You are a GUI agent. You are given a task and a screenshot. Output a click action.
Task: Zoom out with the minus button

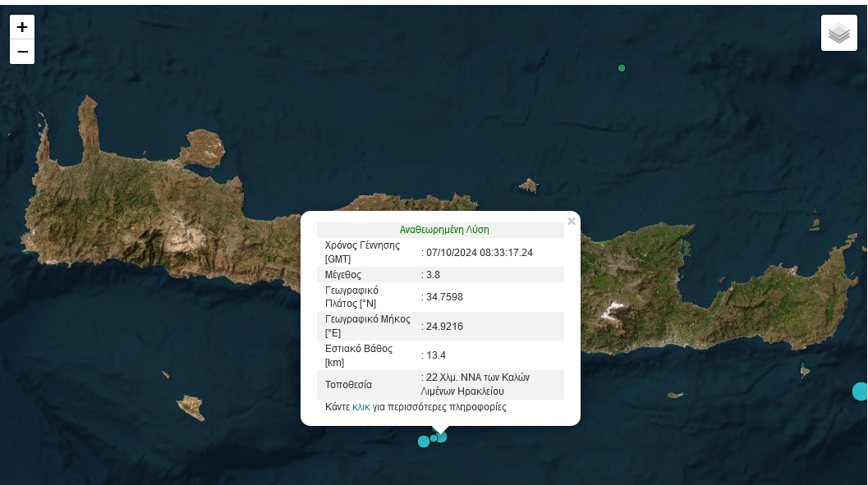[22, 52]
